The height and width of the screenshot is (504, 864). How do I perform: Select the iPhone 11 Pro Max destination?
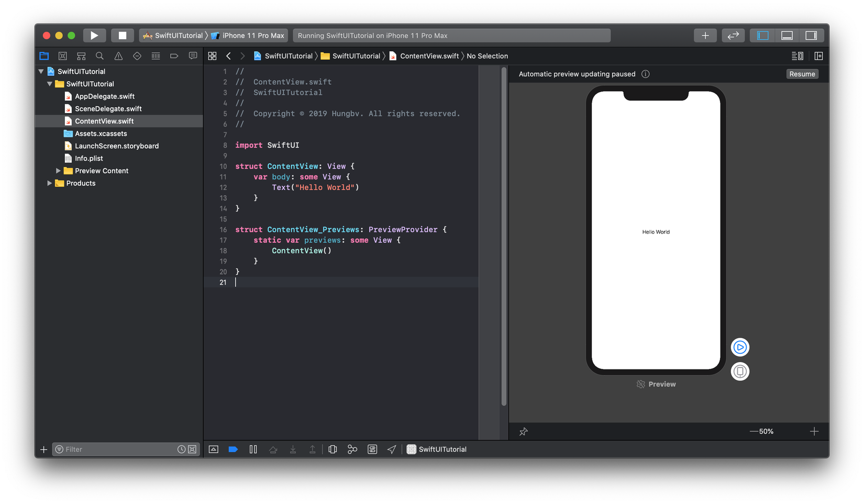[x=252, y=36]
